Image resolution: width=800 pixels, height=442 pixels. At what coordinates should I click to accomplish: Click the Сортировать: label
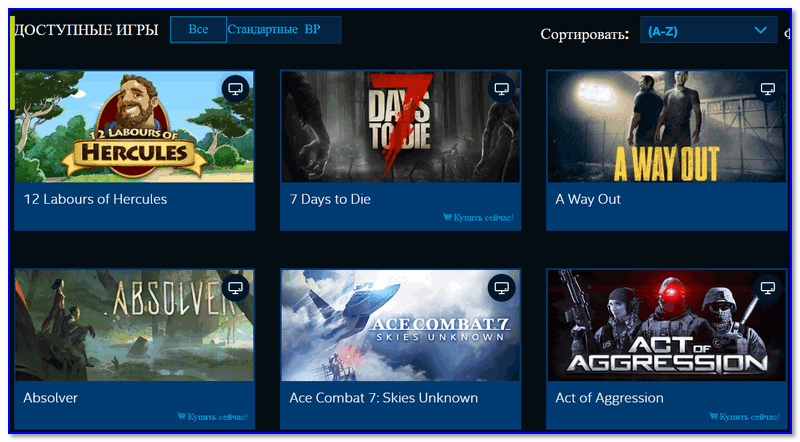pyautogui.click(x=585, y=34)
